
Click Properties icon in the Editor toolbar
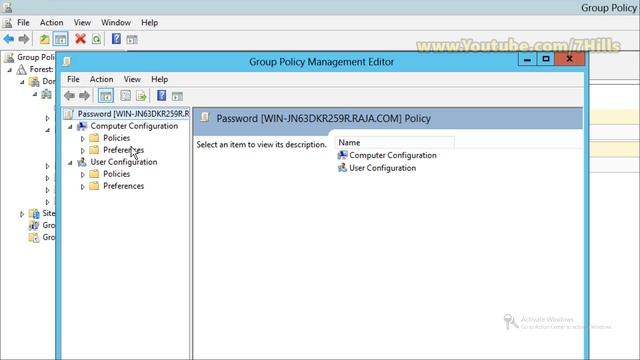[125, 96]
